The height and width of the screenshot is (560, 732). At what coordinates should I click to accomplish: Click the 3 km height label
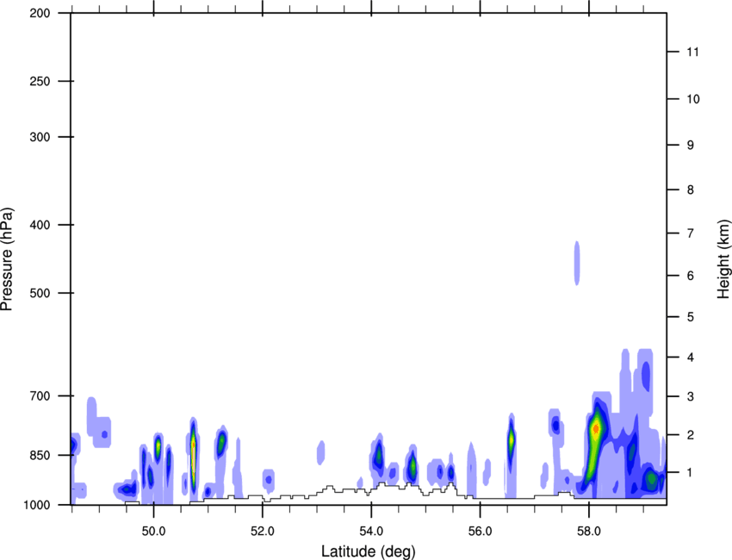point(691,396)
